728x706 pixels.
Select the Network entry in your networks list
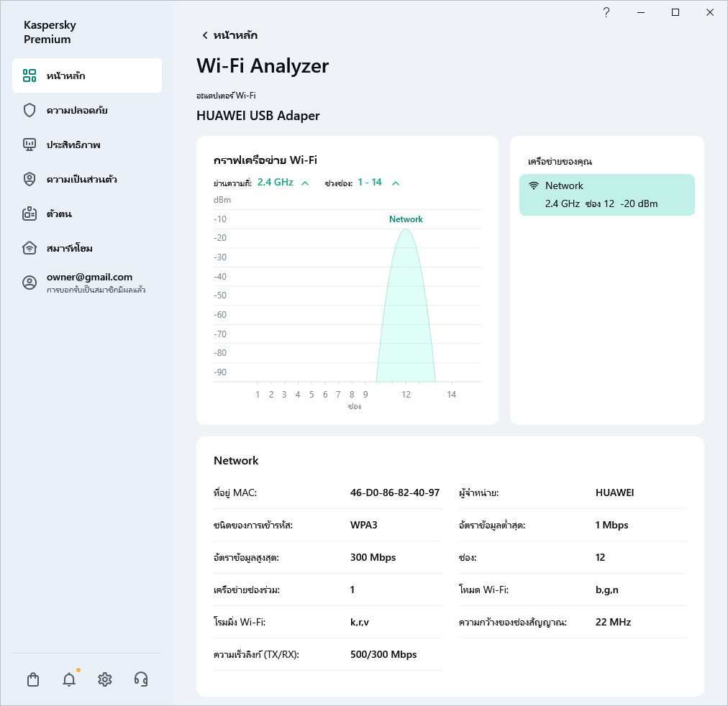(606, 195)
